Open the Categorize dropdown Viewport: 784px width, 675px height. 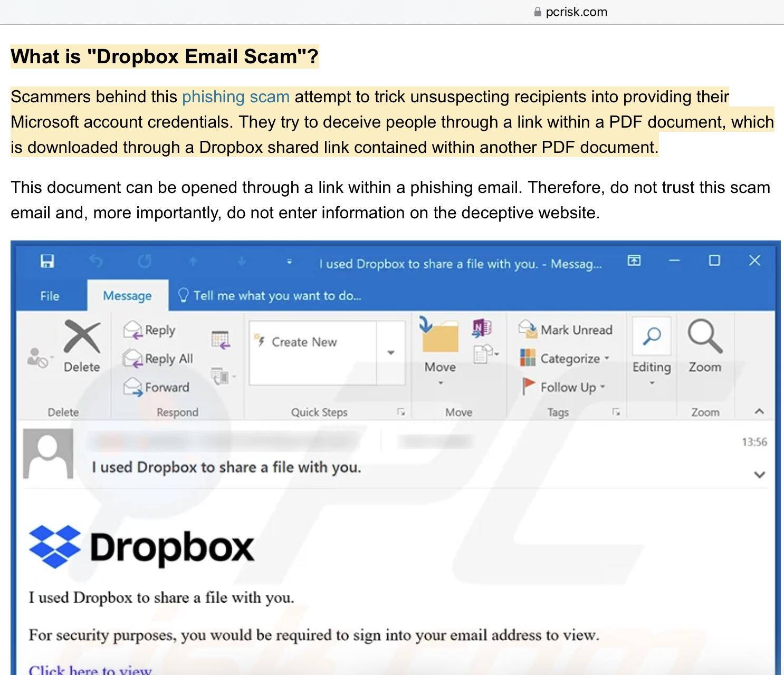[565, 359]
